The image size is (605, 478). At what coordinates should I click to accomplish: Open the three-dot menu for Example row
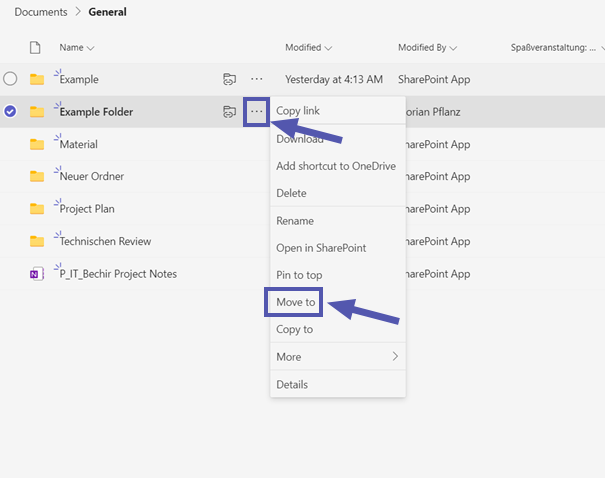(x=257, y=79)
